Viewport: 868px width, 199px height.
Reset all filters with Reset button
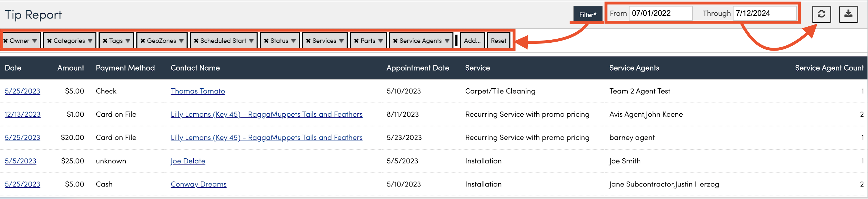click(498, 41)
